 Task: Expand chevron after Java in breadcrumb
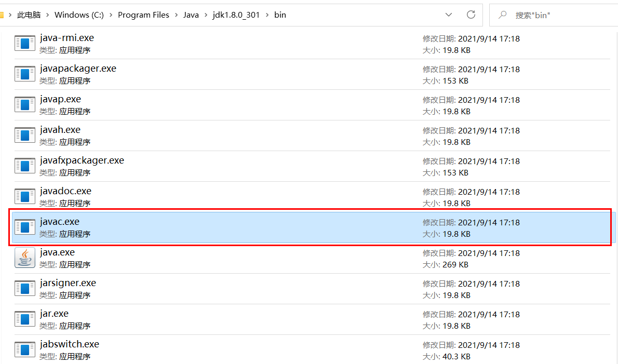206,15
